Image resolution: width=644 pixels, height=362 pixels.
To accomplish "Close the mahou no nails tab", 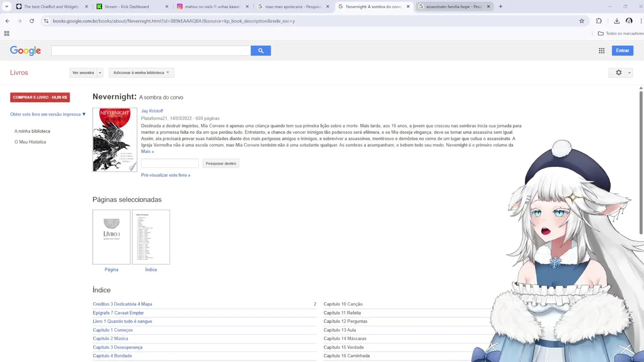I will (247, 7).
